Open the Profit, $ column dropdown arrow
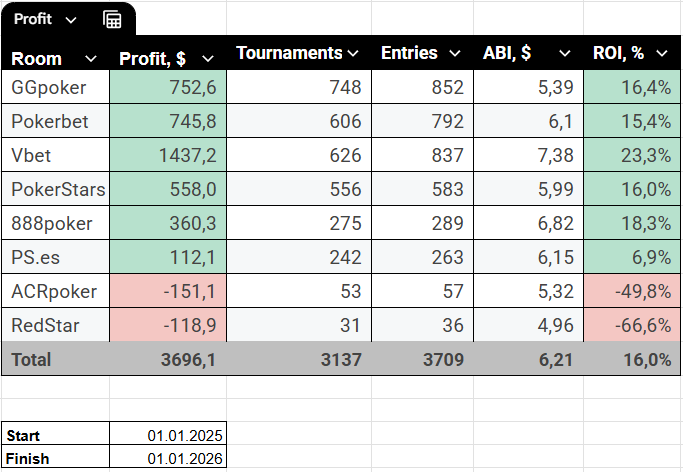 [x=208, y=59]
